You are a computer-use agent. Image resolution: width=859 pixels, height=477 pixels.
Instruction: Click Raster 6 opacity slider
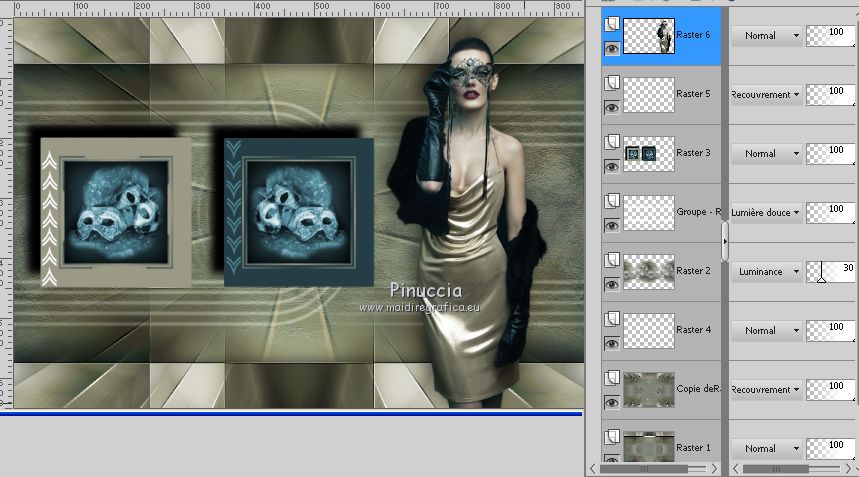point(831,36)
